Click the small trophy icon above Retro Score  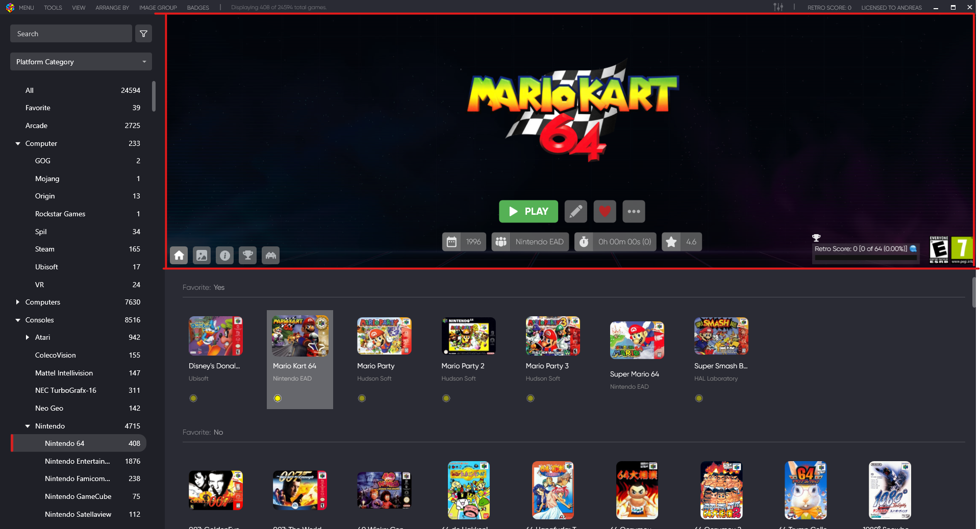(x=816, y=238)
